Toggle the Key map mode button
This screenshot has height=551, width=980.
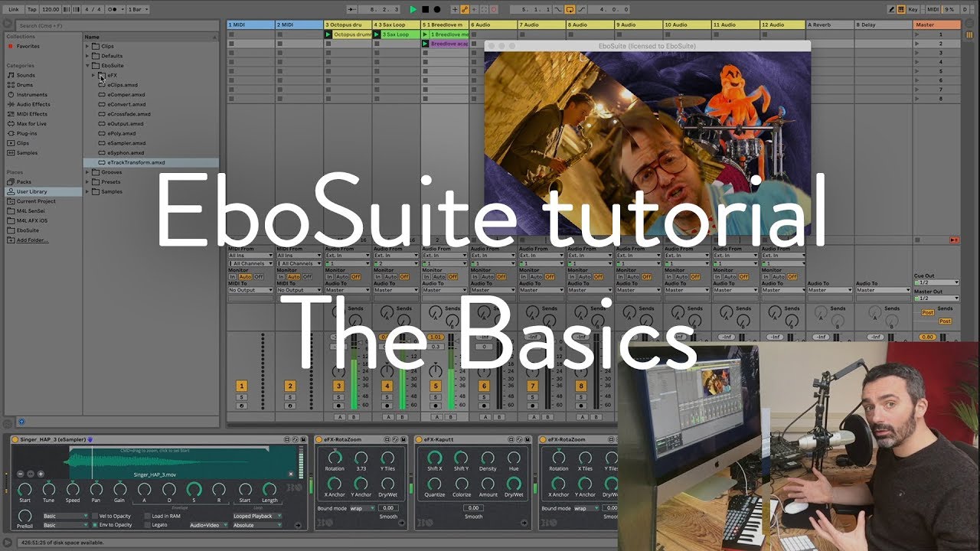pos(913,9)
